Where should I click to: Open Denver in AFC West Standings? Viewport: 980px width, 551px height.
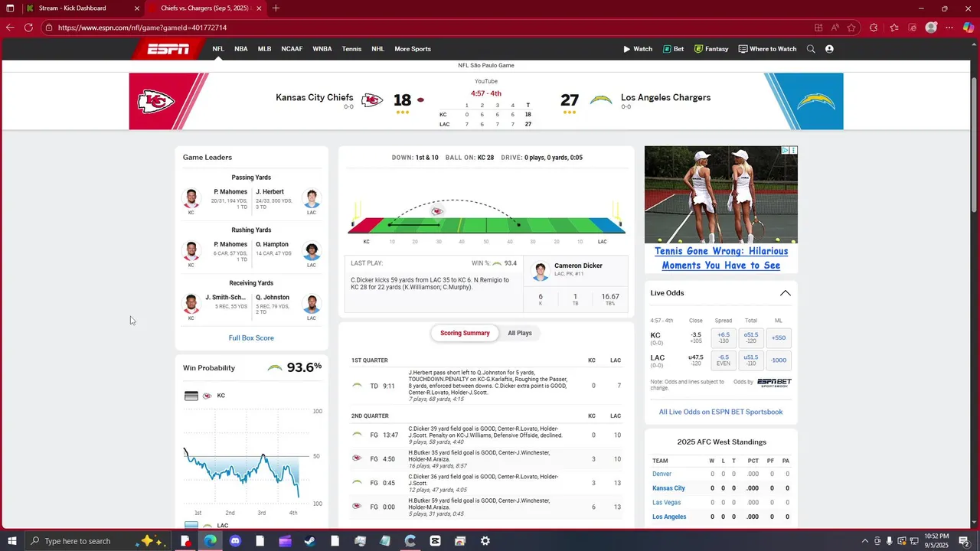point(661,474)
